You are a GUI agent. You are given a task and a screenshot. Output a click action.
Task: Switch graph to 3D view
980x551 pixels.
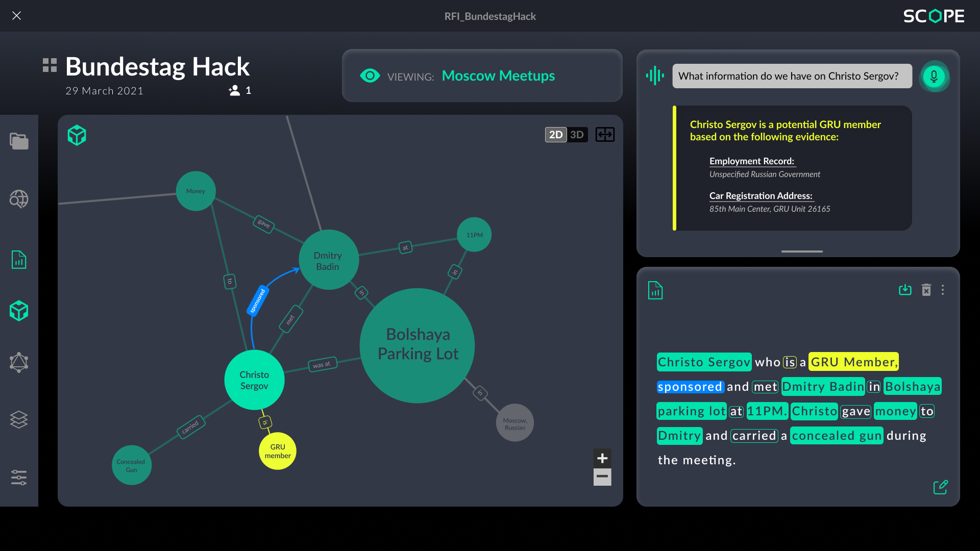click(577, 135)
